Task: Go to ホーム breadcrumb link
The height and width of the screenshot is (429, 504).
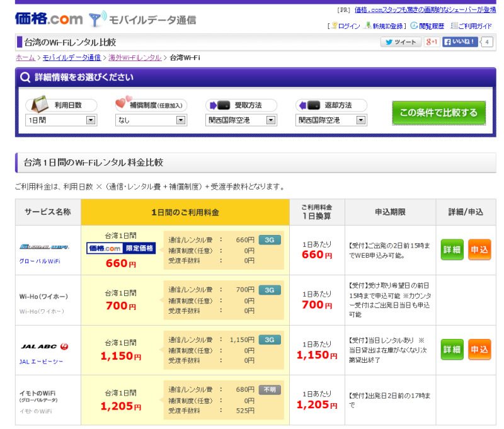Action: [x=25, y=58]
